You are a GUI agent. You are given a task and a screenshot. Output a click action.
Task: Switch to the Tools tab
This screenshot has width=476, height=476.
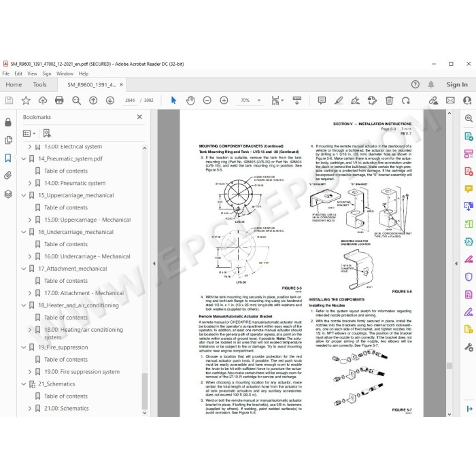pos(39,85)
